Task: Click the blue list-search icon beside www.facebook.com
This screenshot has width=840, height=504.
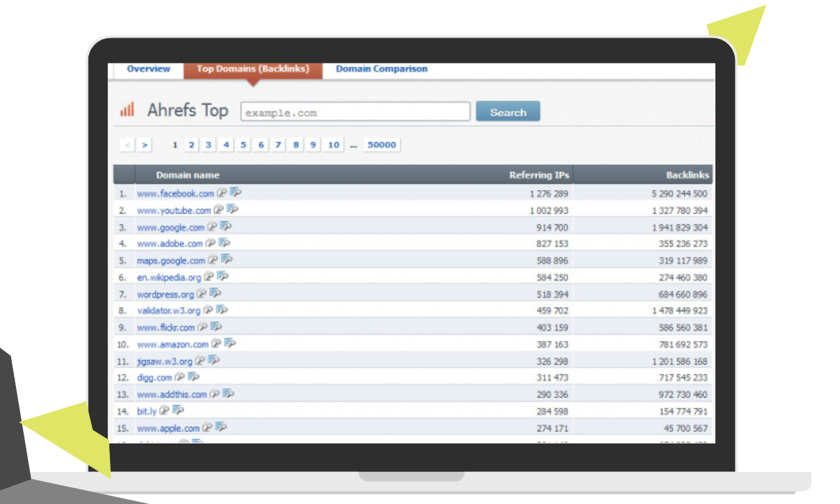Action: coord(235,193)
